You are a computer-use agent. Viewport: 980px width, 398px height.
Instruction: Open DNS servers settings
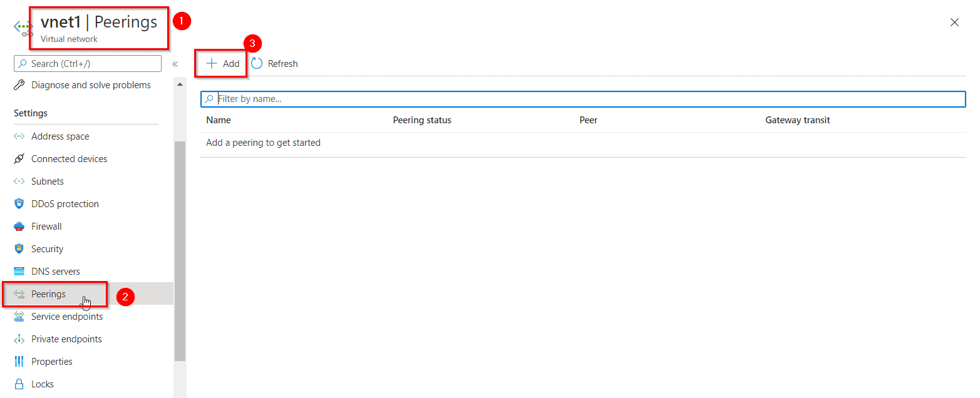tap(55, 271)
